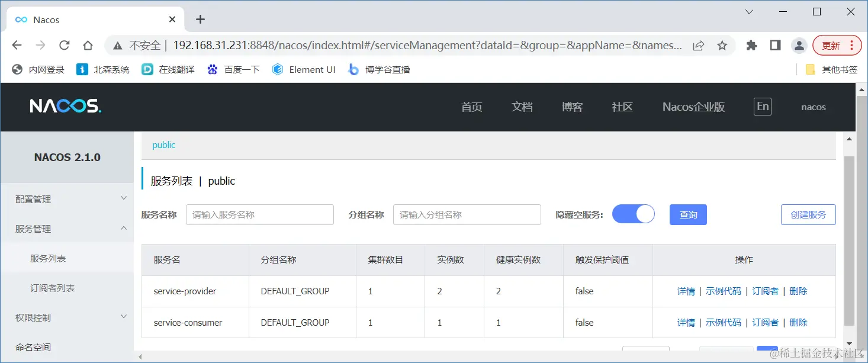This screenshot has height=363, width=868.
Task: Open Nacos企业版 in the header
Action: pyautogui.click(x=693, y=107)
